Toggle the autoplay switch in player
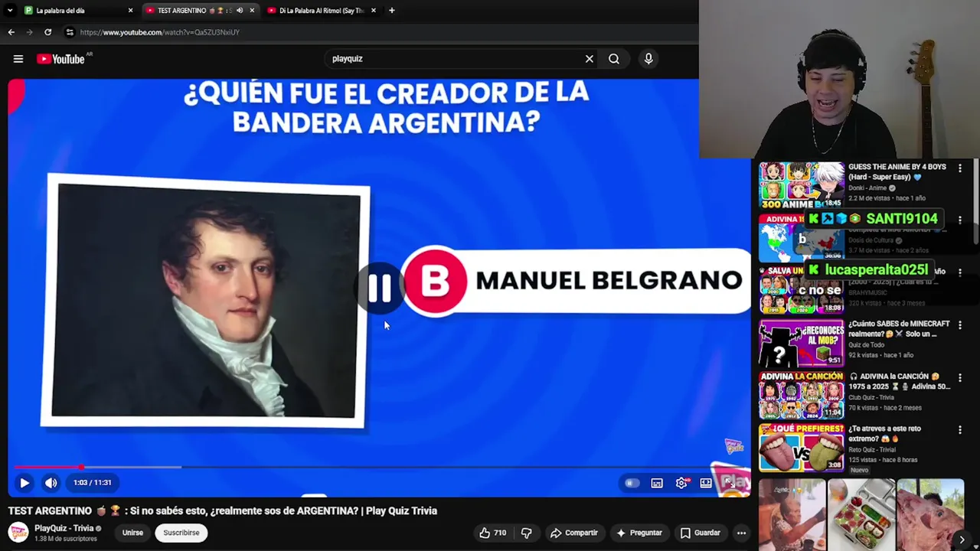 pyautogui.click(x=632, y=483)
